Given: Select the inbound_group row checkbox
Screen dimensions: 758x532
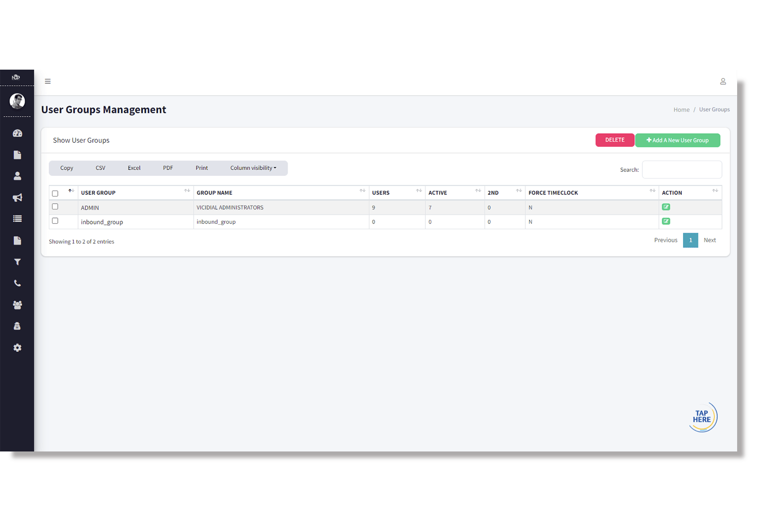Looking at the screenshot, I should (55, 221).
